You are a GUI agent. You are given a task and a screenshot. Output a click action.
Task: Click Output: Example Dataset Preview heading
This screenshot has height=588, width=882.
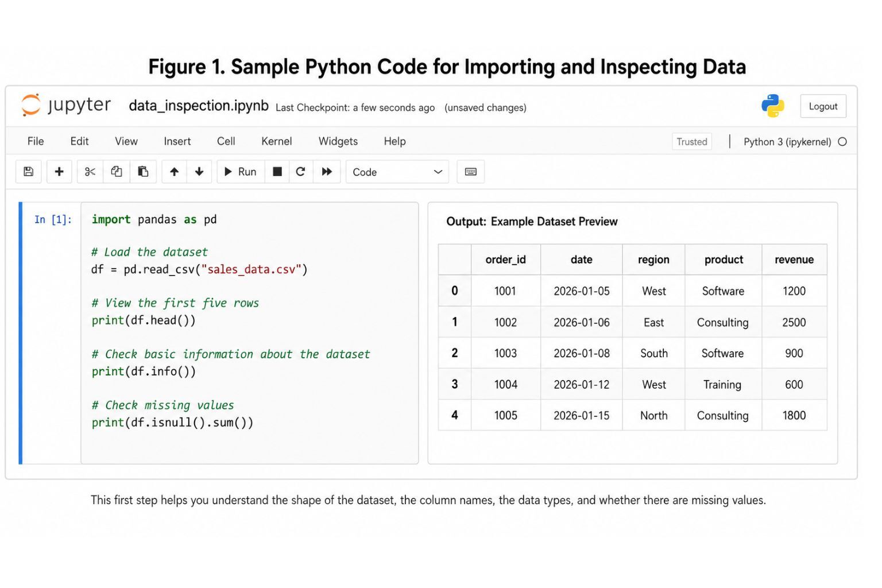(532, 222)
